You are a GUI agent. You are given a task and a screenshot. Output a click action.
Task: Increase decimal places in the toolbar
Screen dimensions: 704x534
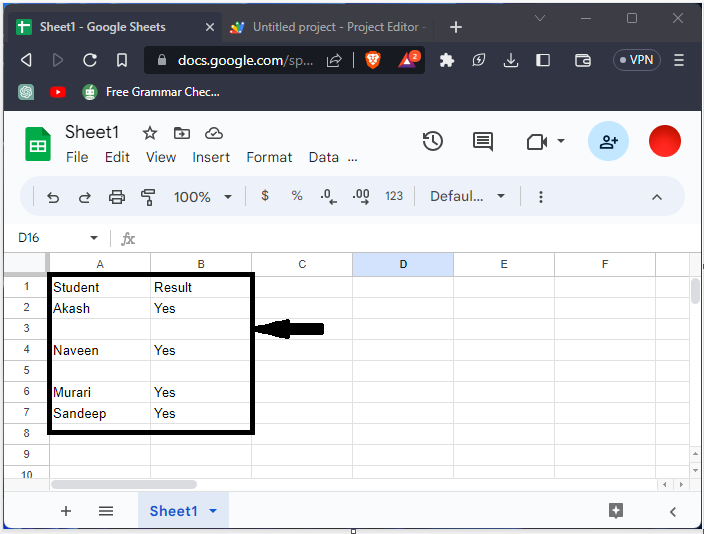click(x=361, y=196)
